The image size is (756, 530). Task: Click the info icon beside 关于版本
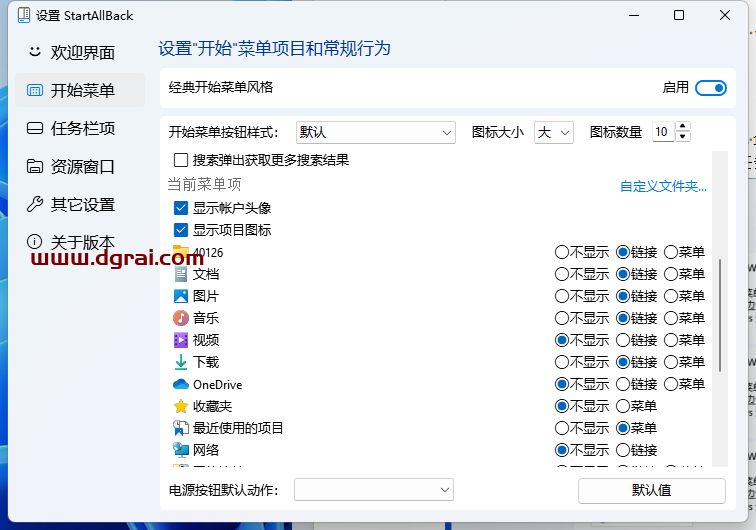coord(35,242)
